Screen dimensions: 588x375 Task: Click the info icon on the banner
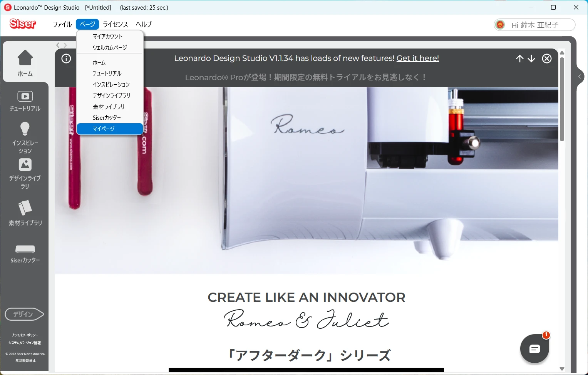click(x=66, y=59)
